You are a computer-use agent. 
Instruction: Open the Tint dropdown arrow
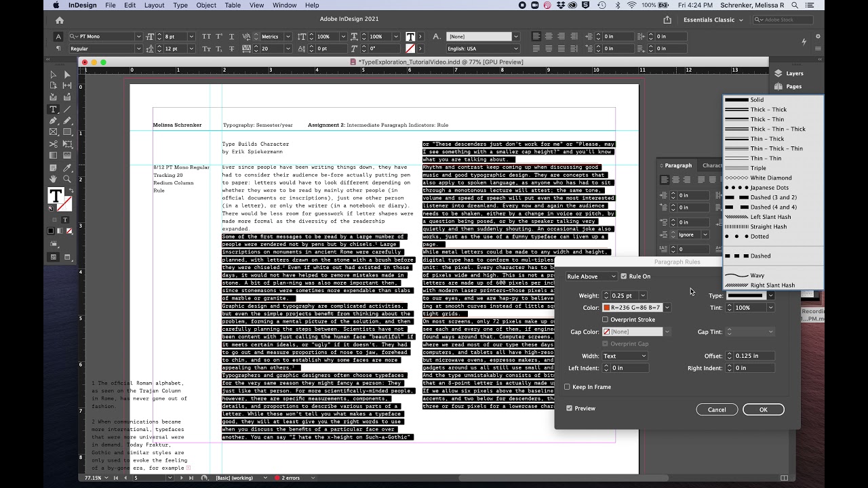click(x=770, y=308)
